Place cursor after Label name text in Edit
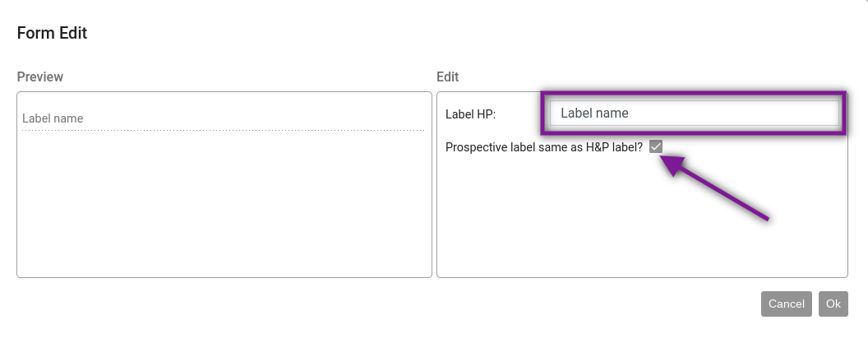The image size is (868, 357). tap(630, 113)
